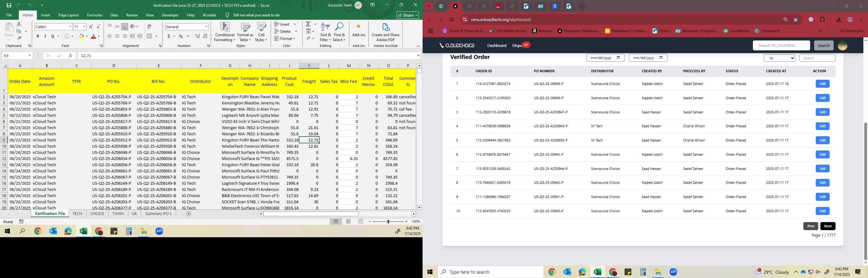This screenshot has height=278, width=868.
Task: Click Create and Share Adobe PDF
Action: point(385,32)
